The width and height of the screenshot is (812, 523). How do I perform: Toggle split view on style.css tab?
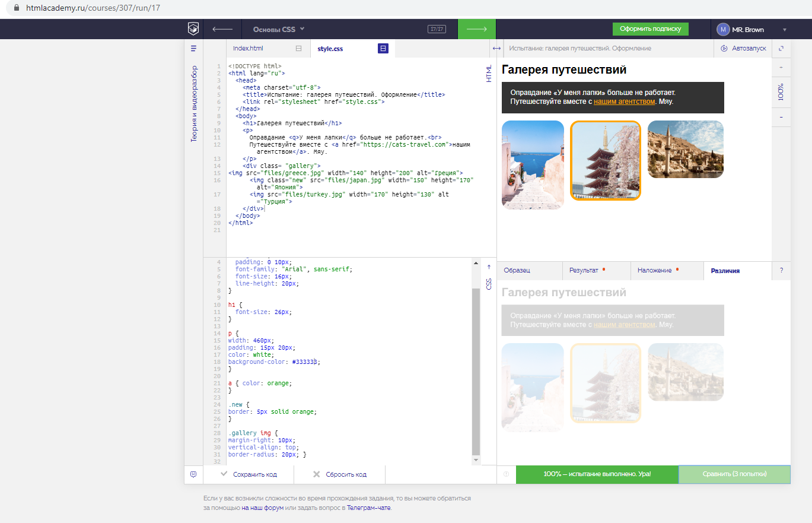pyautogui.click(x=383, y=49)
